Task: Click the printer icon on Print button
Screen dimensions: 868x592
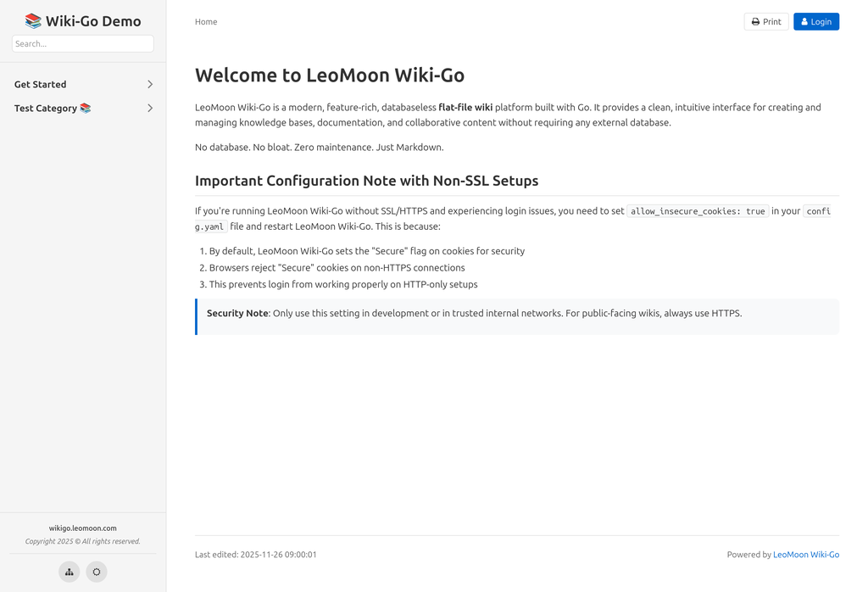Action: 755,22
